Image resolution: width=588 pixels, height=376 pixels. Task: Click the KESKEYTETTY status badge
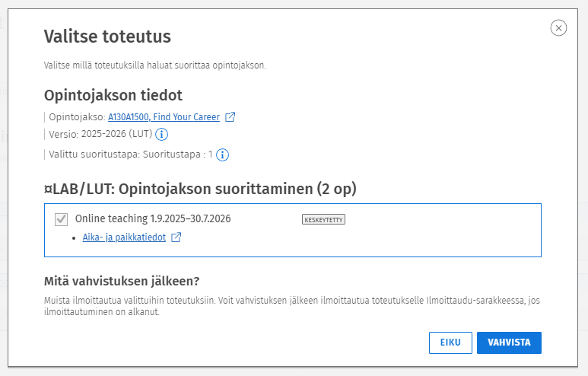pyautogui.click(x=323, y=219)
